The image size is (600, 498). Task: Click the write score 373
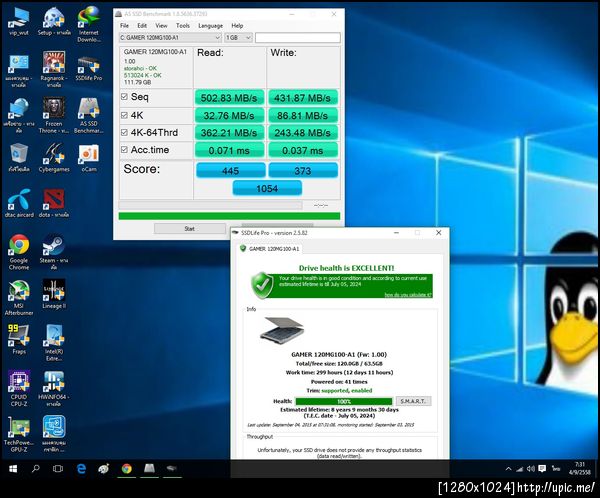pyautogui.click(x=303, y=170)
